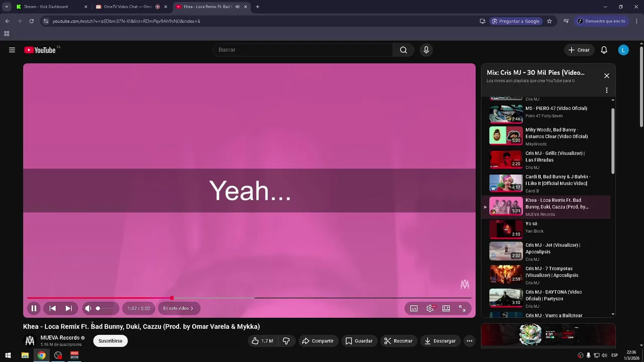Image resolution: width=644 pixels, height=362 pixels.
Task: Open media controls in Chrome toolbar
Action: coord(566,21)
